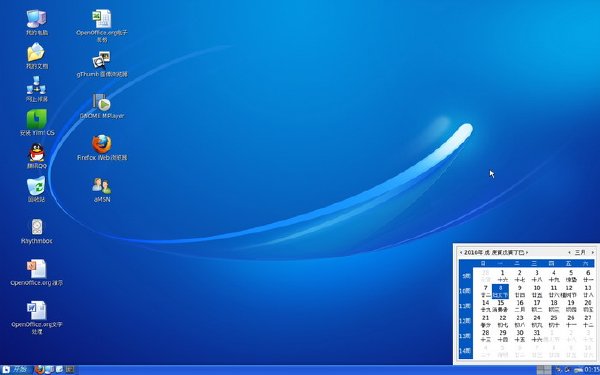
Task: Select day 8 highlighted in the calendar
Action: coord(501,291)
